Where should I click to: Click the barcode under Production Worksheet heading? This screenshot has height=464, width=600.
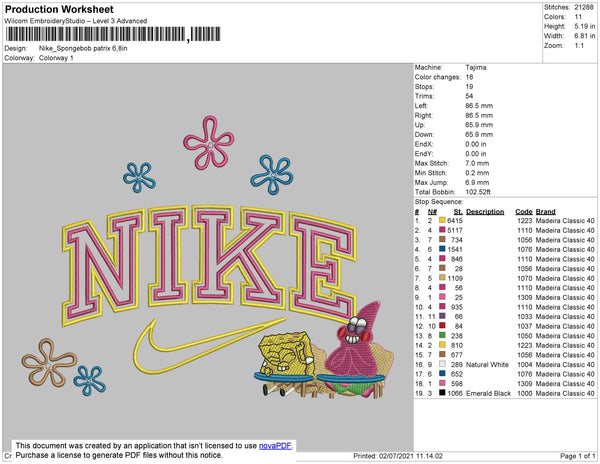pos(113,34)
